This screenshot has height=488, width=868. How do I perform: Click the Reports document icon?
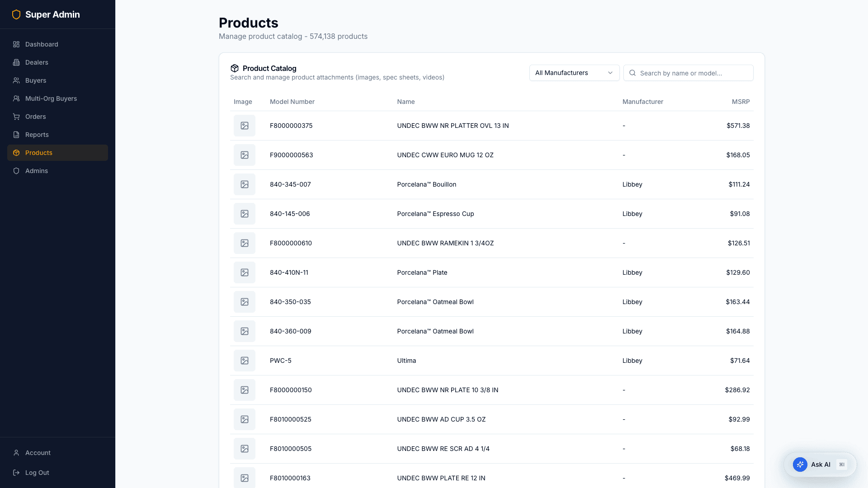click(16, 135)
